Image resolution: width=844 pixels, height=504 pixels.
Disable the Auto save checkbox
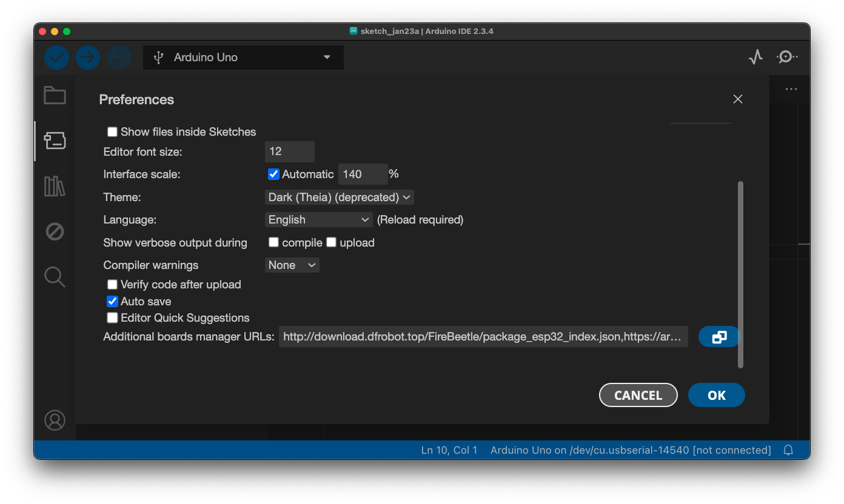pos(112,302)
